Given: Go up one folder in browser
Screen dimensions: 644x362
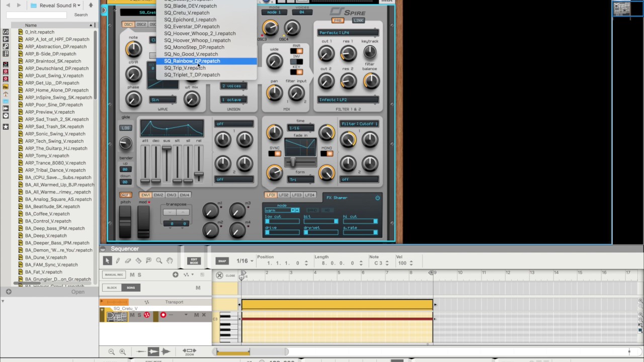Looking at the screenshot, I should (x=91, y=5).
